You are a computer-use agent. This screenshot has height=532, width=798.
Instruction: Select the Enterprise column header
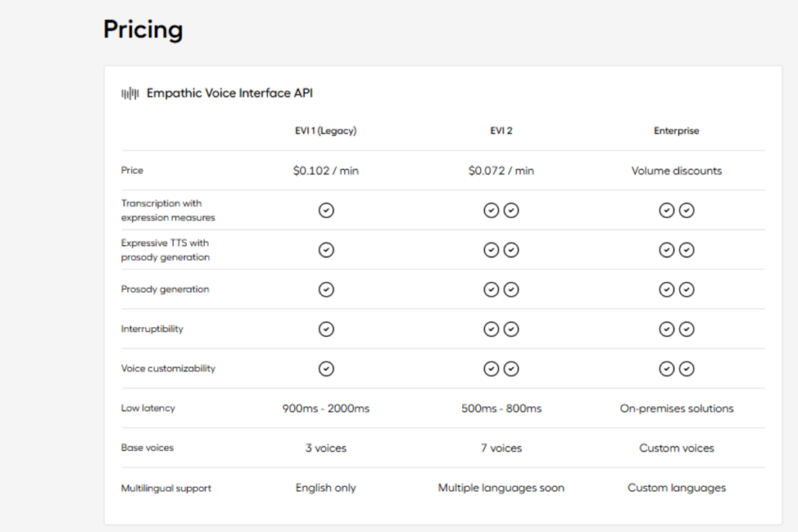[x=676, y=131]
